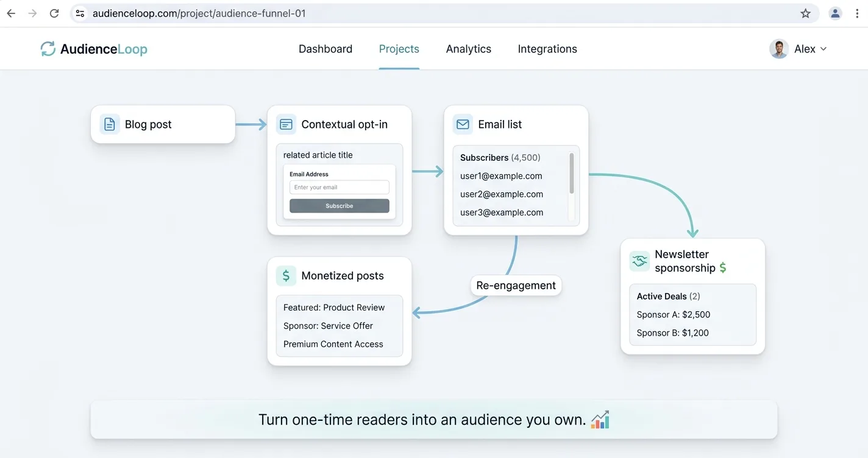
Task: Open the Dashboard tab
Action: pyautogui.click(x=325, y=49)
